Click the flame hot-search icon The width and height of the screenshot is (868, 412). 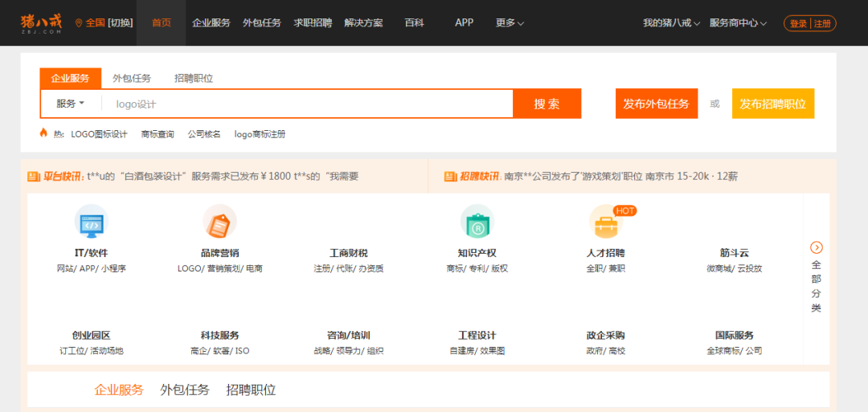coord(43,133)
